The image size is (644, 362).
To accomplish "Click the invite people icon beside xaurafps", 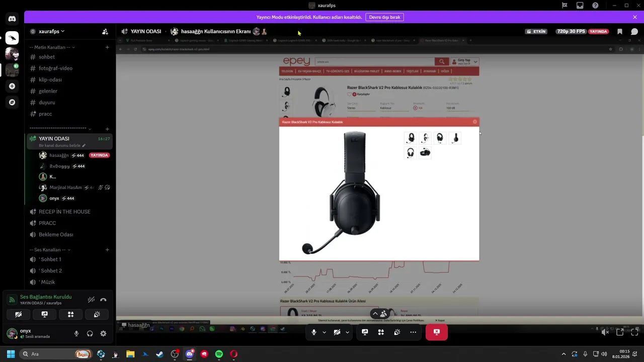I will pos(105,31).
